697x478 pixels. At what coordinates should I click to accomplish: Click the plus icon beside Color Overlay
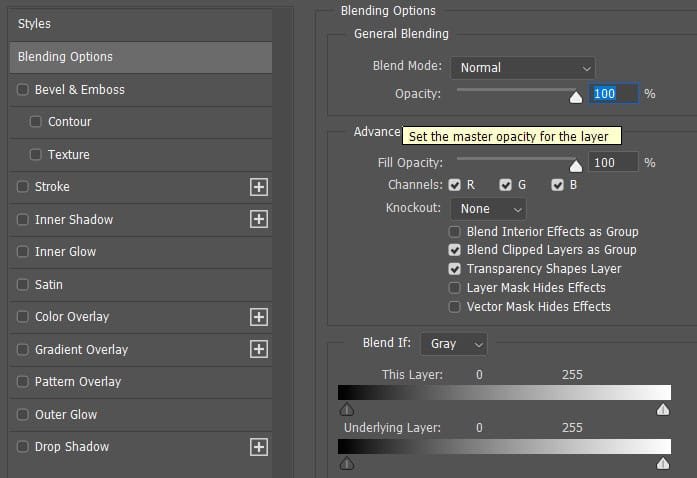[259, 317]
